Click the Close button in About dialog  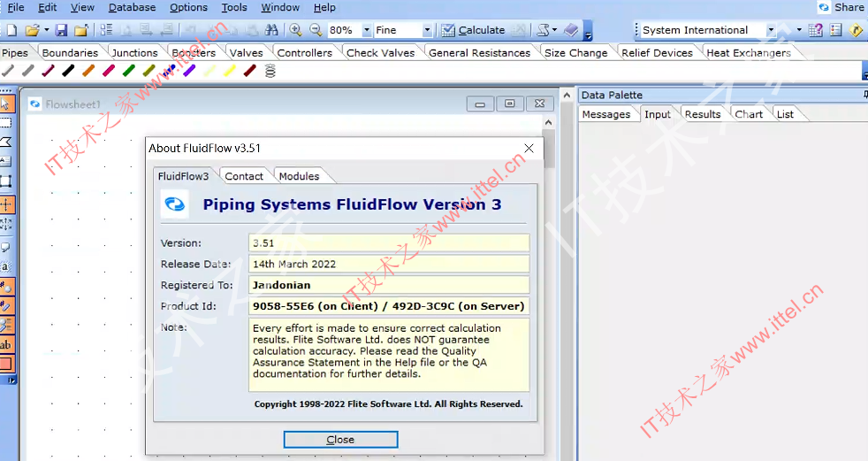tap(340, 440)
